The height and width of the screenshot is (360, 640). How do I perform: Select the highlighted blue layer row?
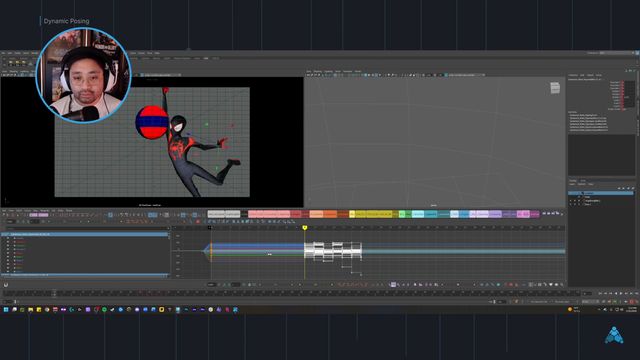point(601,193)
